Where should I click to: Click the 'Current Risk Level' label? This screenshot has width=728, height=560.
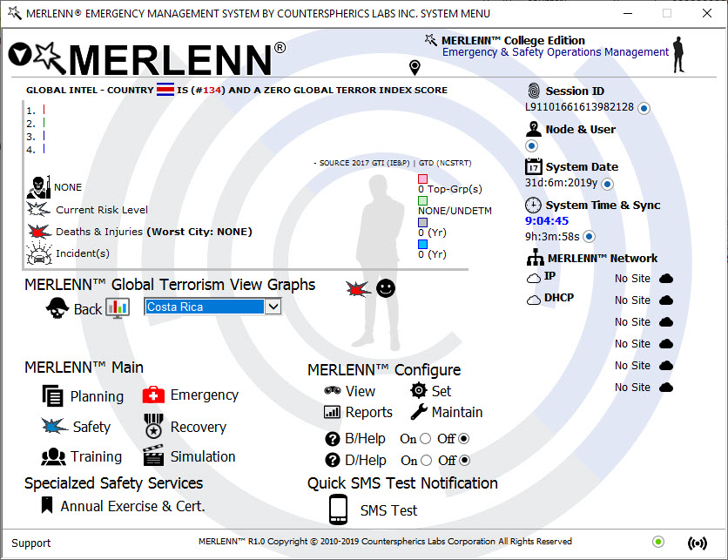pos(102,210)
